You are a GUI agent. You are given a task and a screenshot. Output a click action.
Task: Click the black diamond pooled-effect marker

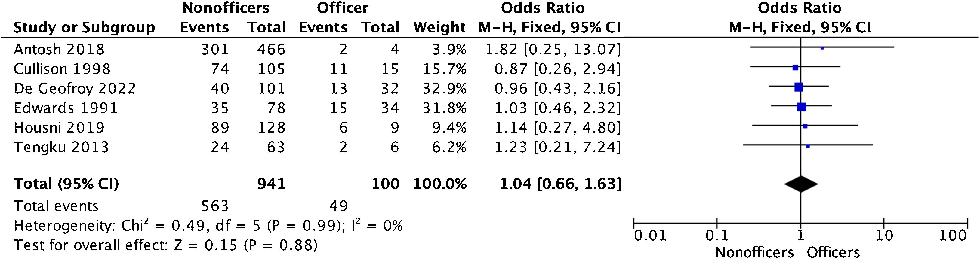[x=801, y=184]
